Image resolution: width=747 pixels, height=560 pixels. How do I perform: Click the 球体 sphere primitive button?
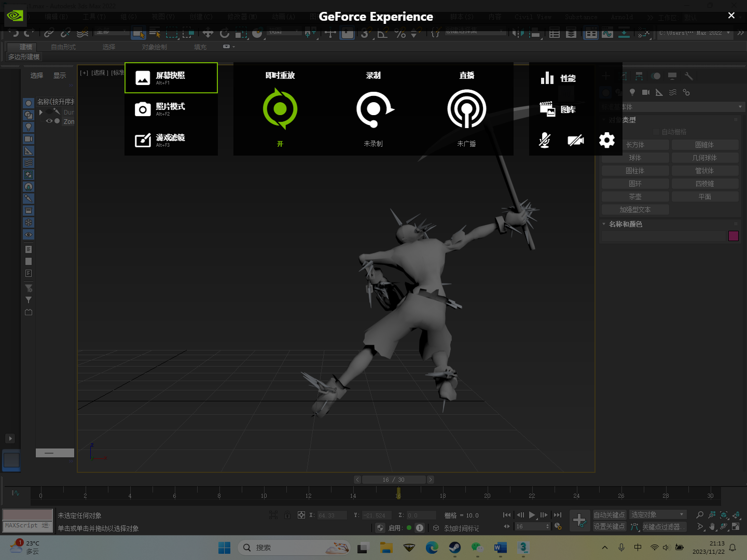coord(635,158)
